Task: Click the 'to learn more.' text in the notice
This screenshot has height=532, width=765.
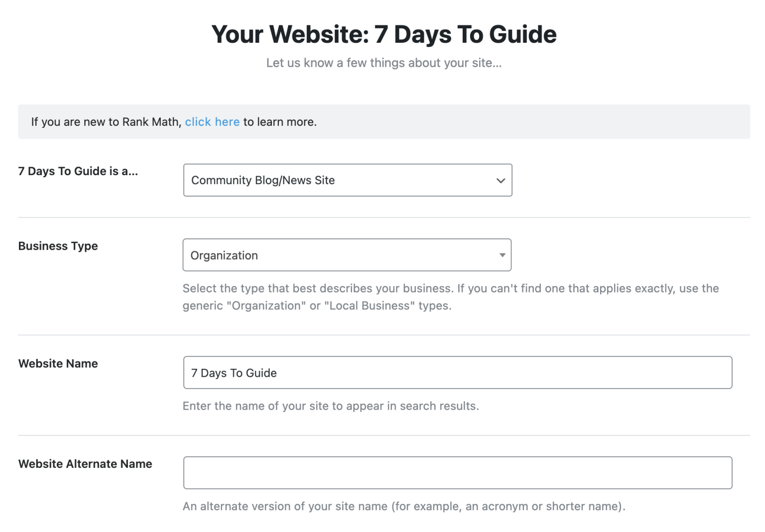Action: 280,122
